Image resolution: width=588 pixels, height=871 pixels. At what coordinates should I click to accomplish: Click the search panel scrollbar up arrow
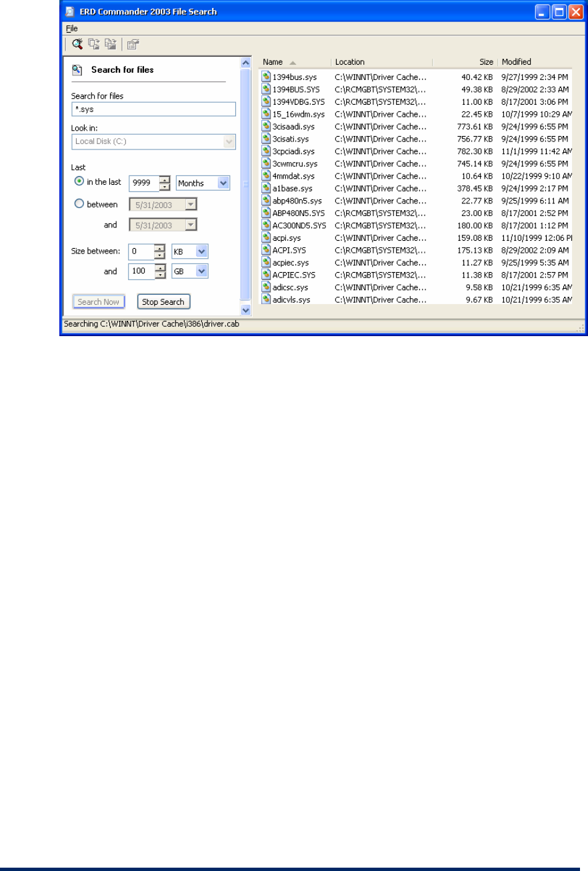pos(245,62)
